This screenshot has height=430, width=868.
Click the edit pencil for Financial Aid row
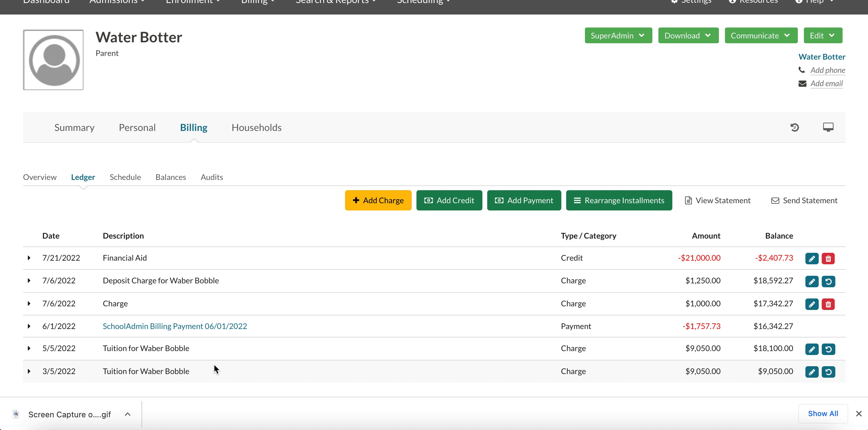point(811,259)
